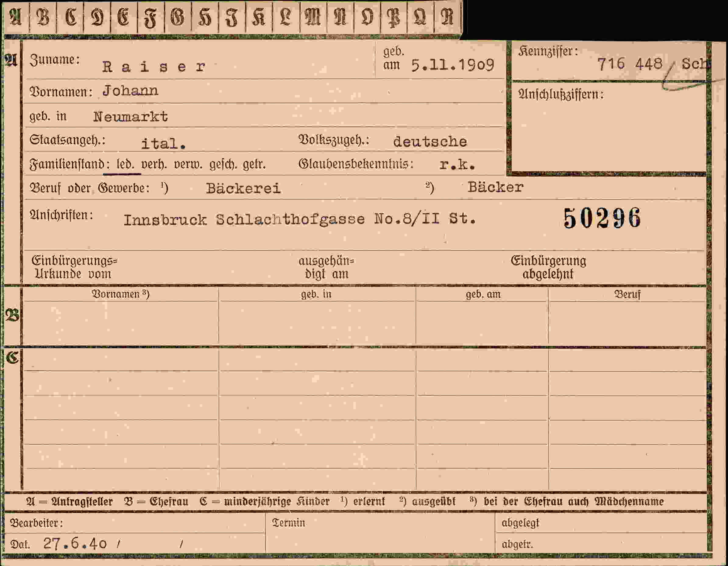Click the 'Vornamen ³)' column header
This screenshot has width=728, height=566.
(x=120, y=294)
